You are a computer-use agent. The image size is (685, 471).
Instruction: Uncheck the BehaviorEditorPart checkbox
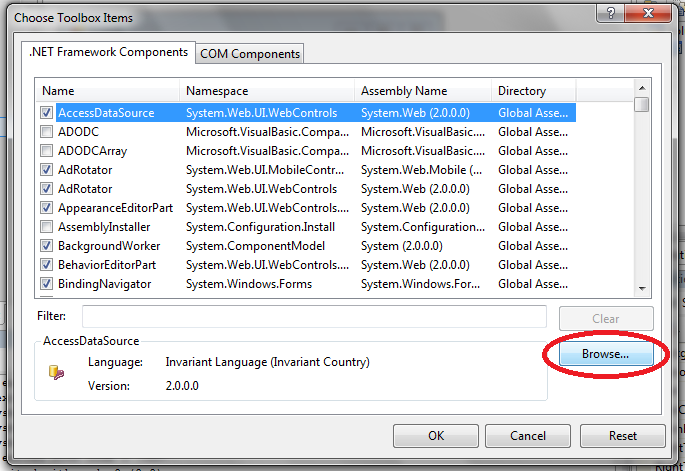46,265
